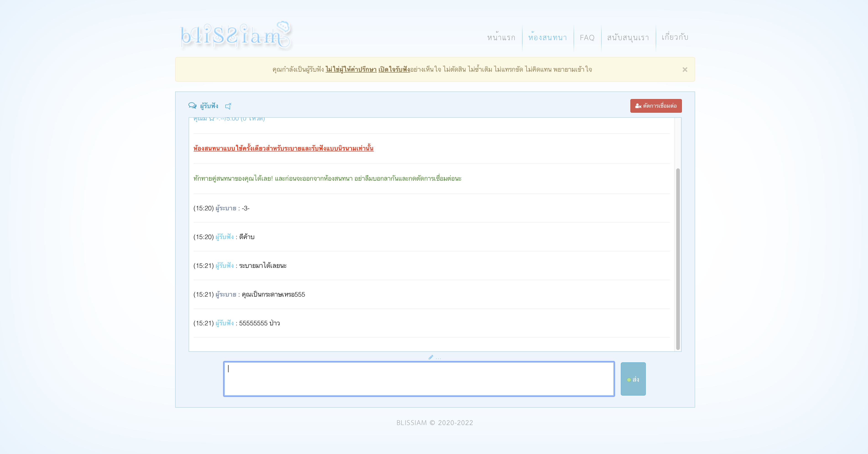Open the เกี่ยวกับ about page
The image size is (868, 454).
coord(675,37)
